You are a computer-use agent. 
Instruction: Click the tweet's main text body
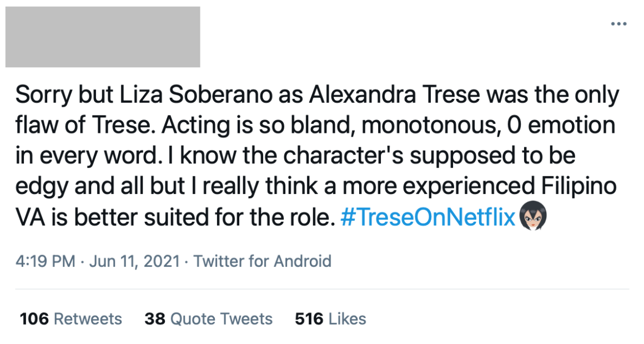coord(317,156)
